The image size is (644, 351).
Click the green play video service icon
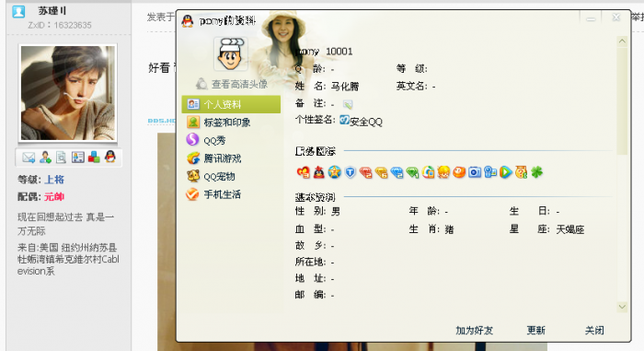point(506,172)
